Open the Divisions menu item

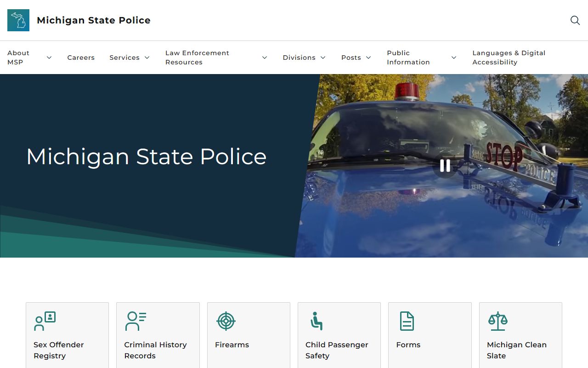(x=299, y=57)
